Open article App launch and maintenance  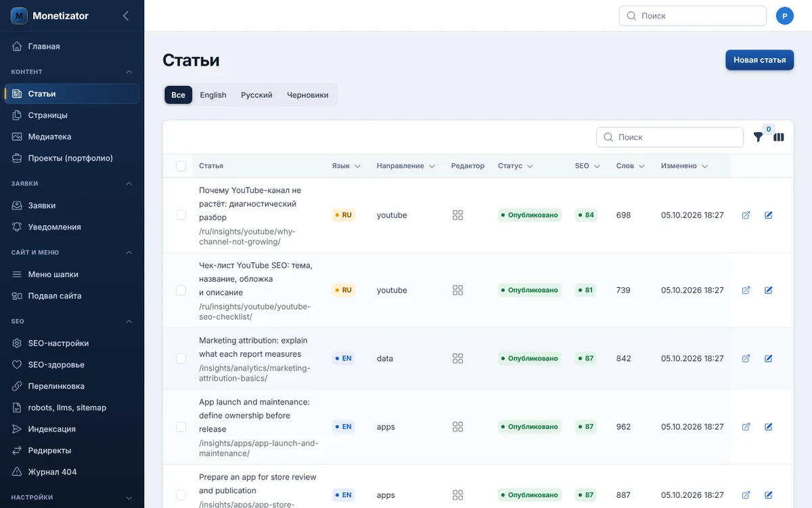coord(254,416)
